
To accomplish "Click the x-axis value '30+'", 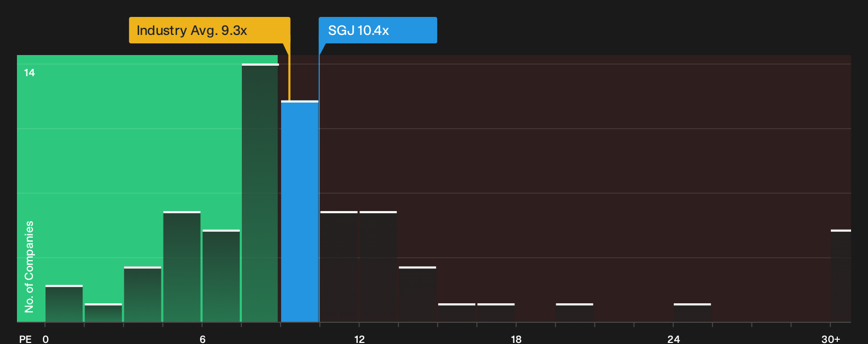I will click(x=831, y=339).
